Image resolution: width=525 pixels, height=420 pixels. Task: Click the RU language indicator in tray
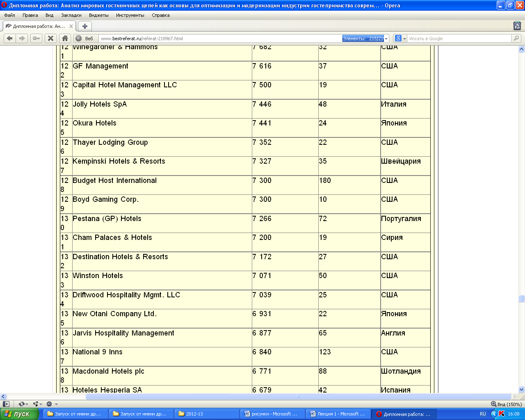point(483,414)
